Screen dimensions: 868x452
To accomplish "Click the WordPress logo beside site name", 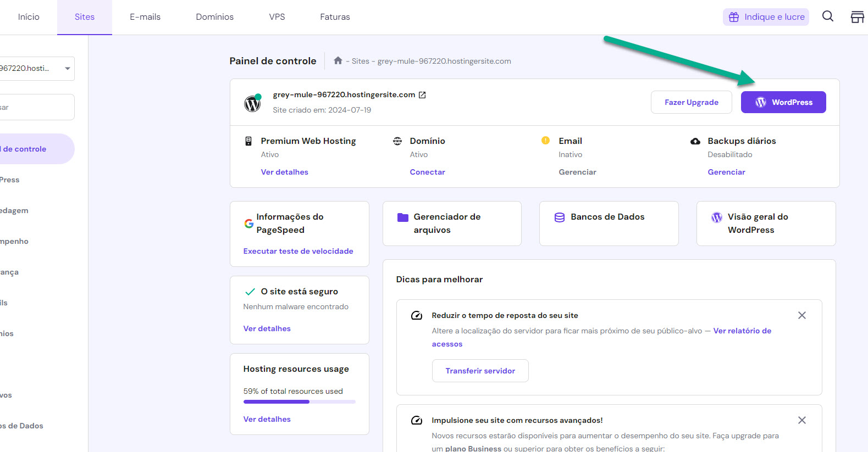I will pyautogui.click(x=253, y=103).
